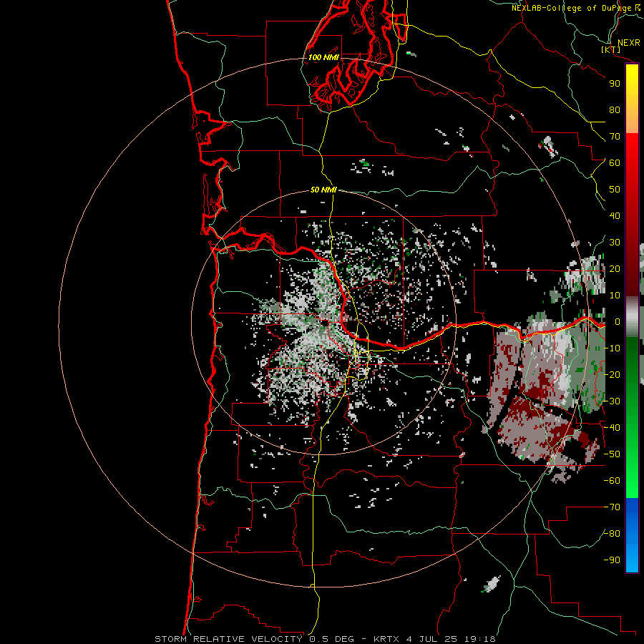Click the gray zero-velocity segment of the color bar
Image resolution: width=644 pixels, height=644 pixels.
click(632, 317)
